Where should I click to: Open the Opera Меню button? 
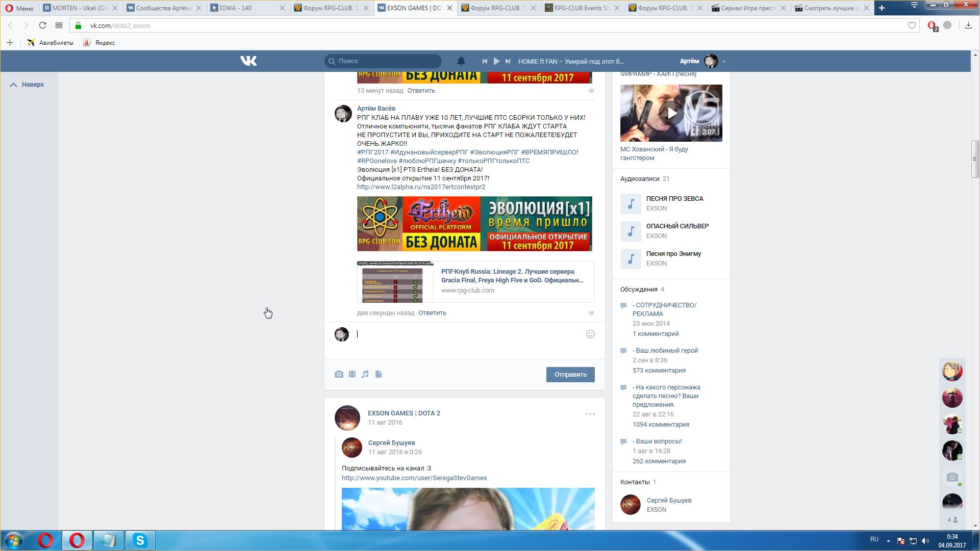pyautogui.click(x=19, y=8)
